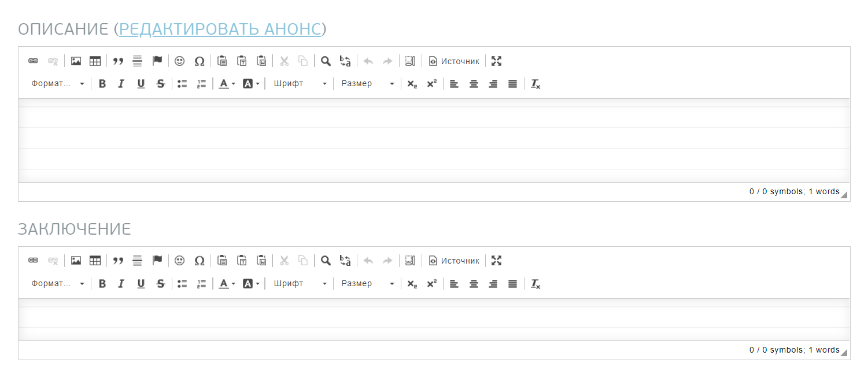Click the Описание editor resize handle
The height and width of the screenshot is (374, 868).
(x=844, y=195)
